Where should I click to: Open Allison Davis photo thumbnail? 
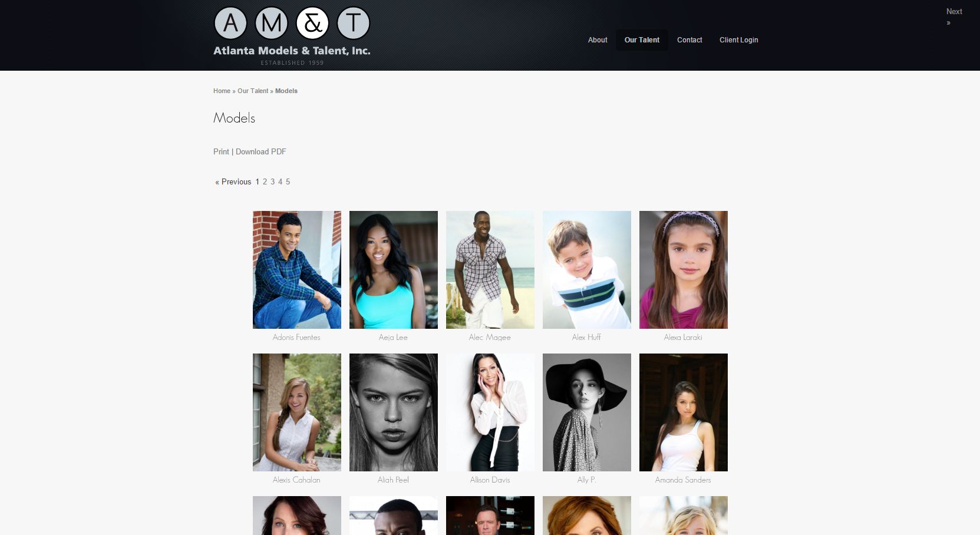point(490,412)
